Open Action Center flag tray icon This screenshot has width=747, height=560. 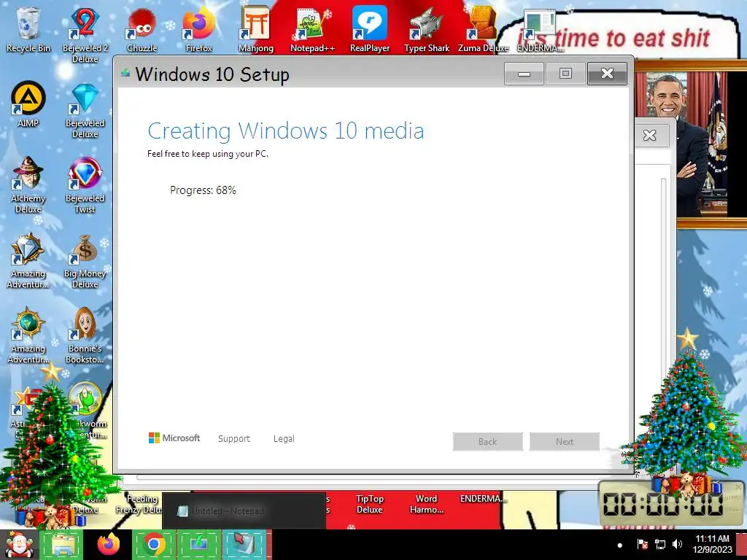click(x=642, y=544)
